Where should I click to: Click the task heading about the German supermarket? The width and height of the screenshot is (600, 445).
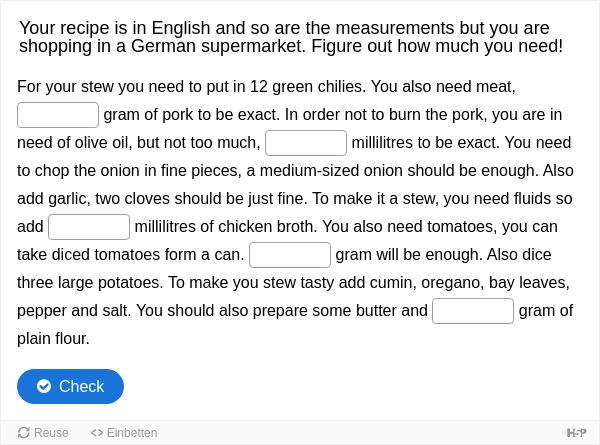pos(291,37)
